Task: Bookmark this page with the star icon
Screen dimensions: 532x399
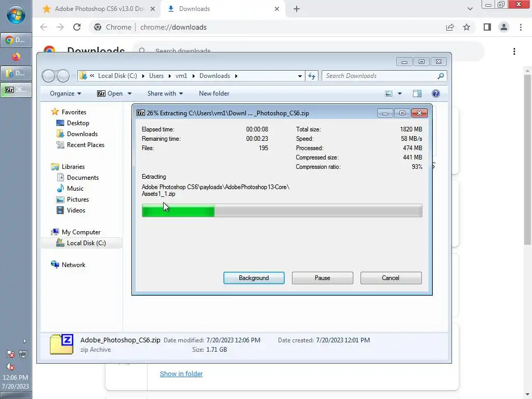Action: (x=467, y=27)
